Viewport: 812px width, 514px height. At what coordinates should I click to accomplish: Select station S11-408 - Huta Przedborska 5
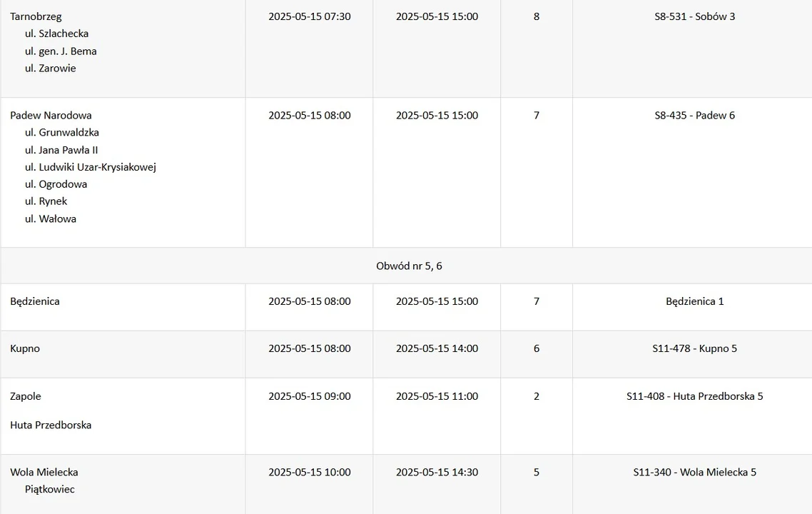[x=694, y=396]
